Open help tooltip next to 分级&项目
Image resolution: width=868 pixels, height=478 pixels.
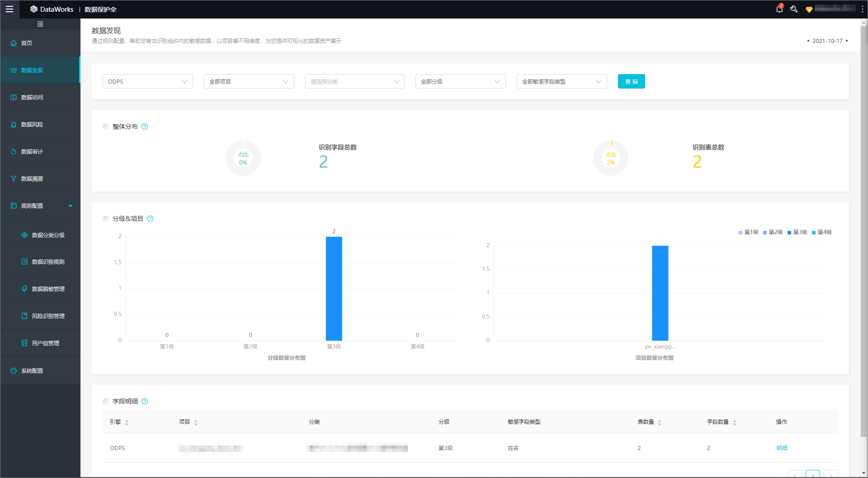[150, 219]
